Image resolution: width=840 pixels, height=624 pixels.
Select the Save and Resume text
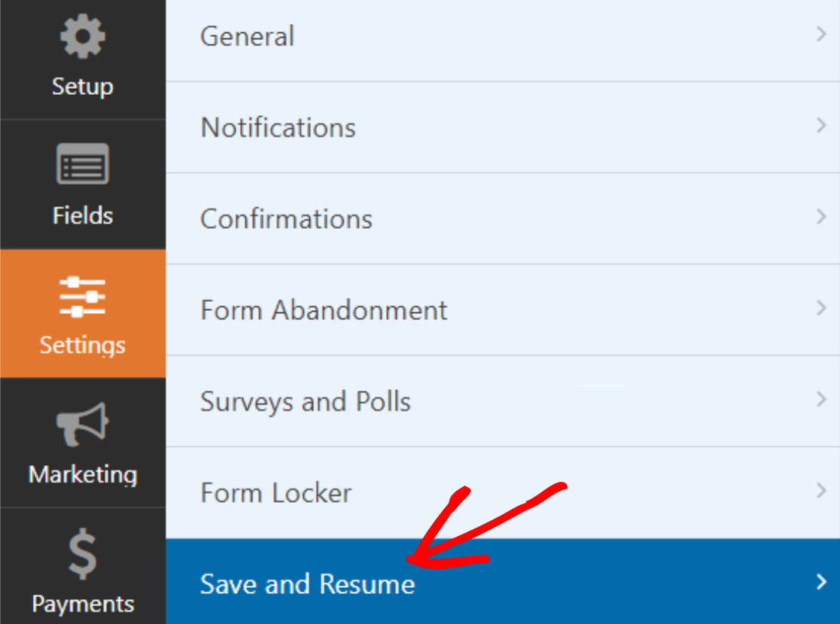[308, 584]
